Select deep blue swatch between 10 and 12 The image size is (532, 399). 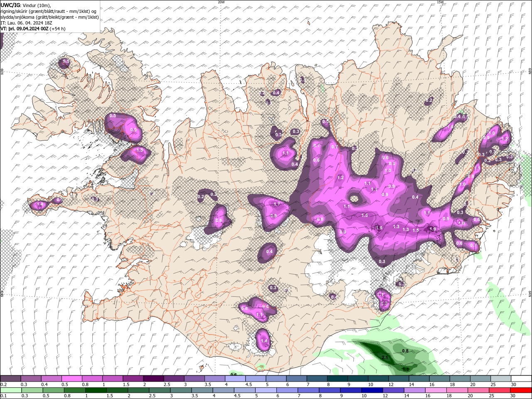(x=372, y=390)
